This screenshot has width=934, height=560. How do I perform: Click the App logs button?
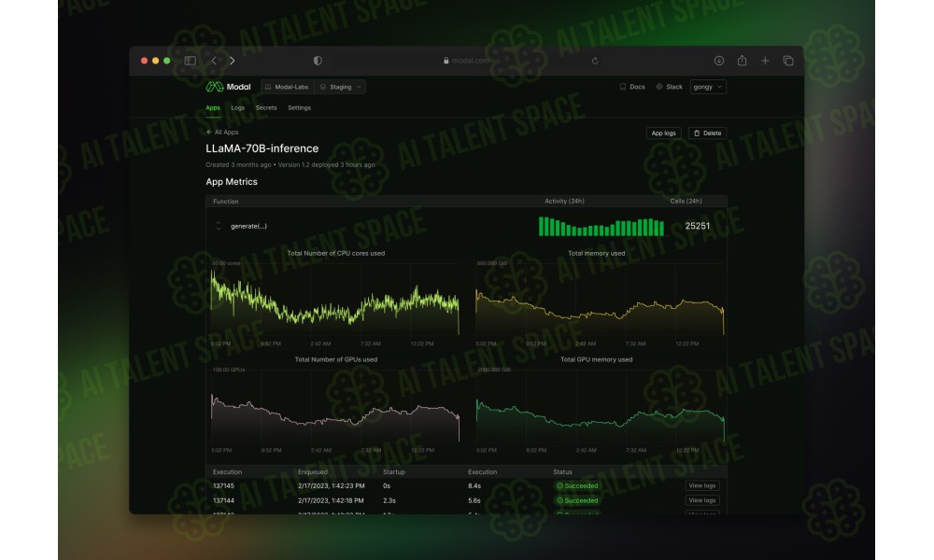pos(663,133)
